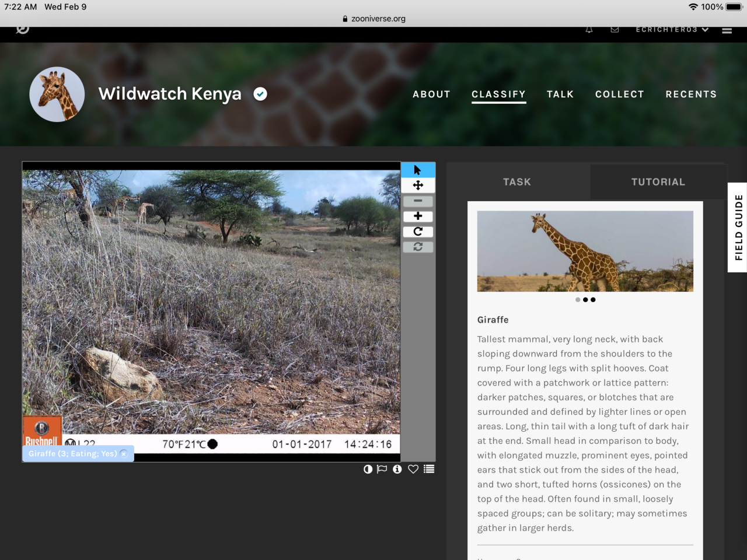Expand the ECRICHTER03 account menu
The height and width of the screenshot is (560, 747).
[672, 30]
